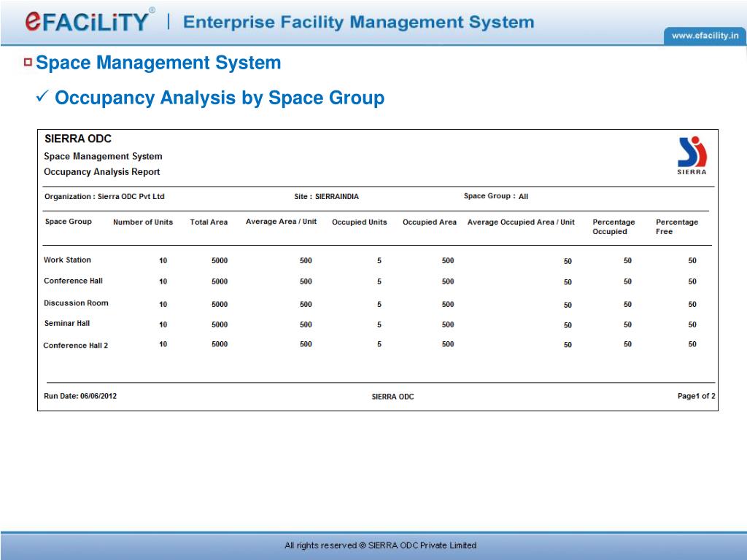
Task: Click Average Area 500 in Discussion Room row
Action: click(x=306, y=304)
